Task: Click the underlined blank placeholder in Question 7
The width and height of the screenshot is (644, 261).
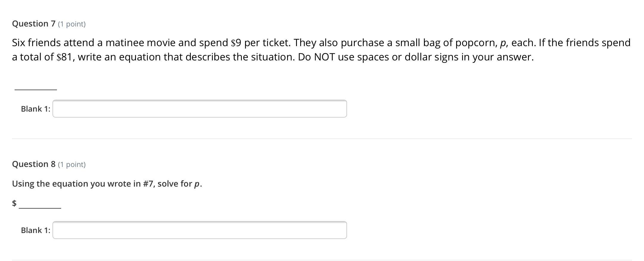Action: [36, 89]
